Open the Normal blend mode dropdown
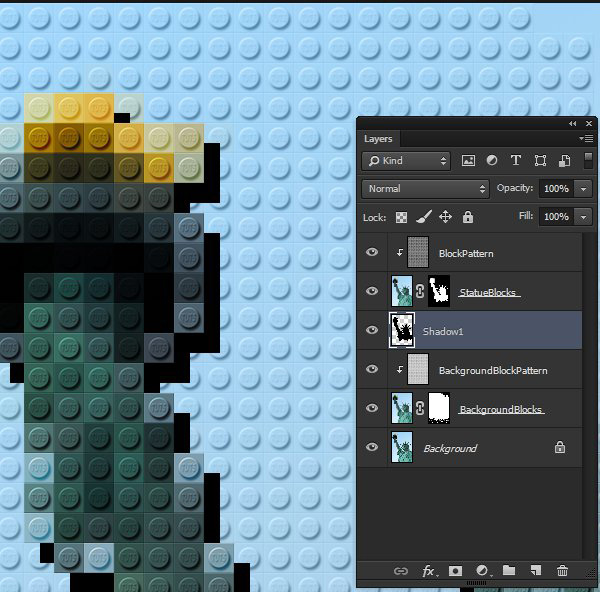 pos(426,189)
